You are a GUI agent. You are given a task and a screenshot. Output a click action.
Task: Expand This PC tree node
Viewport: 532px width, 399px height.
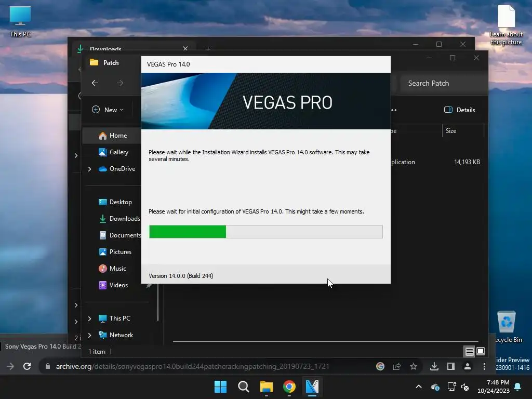point(89,318)
